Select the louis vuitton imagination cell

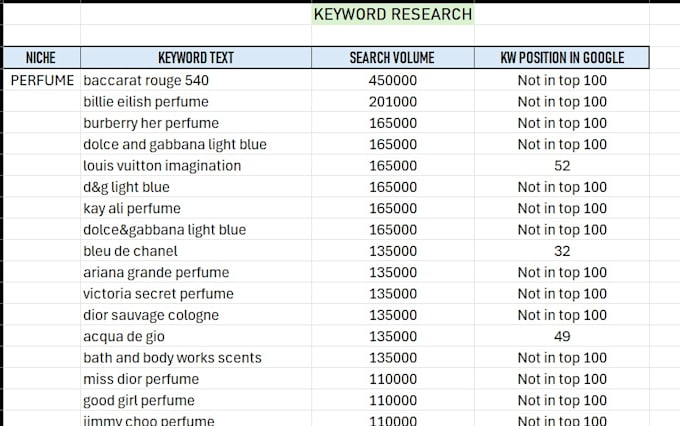click(x=196, y=166)
